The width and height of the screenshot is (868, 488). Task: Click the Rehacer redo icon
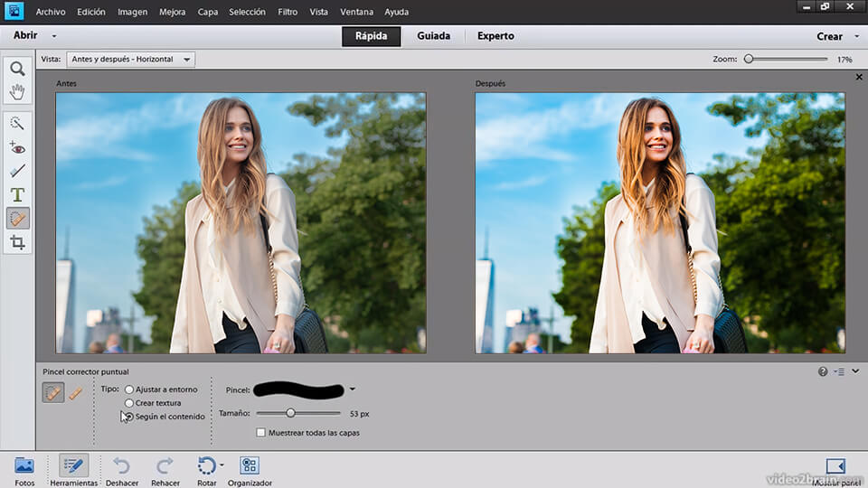(165, 465)
